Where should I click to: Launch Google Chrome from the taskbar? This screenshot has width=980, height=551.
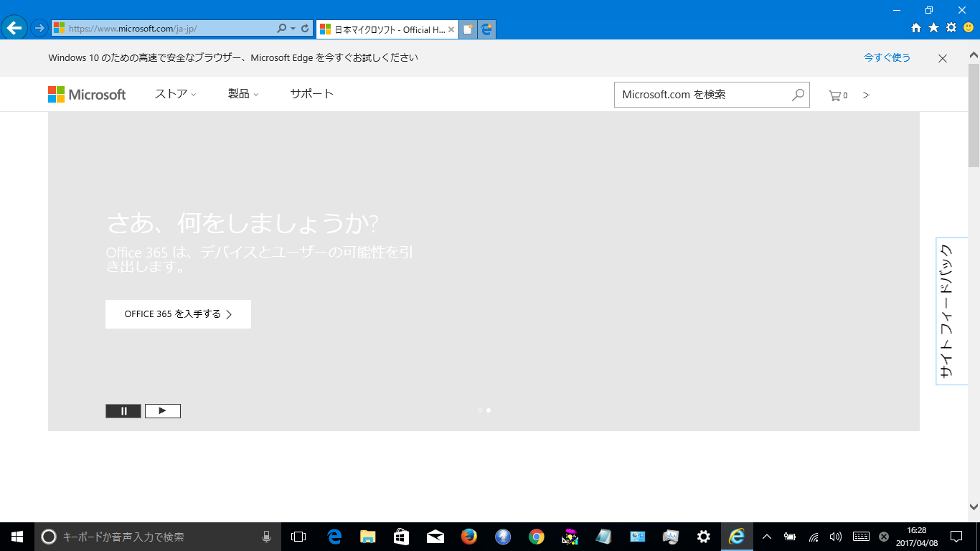[536, 537]
